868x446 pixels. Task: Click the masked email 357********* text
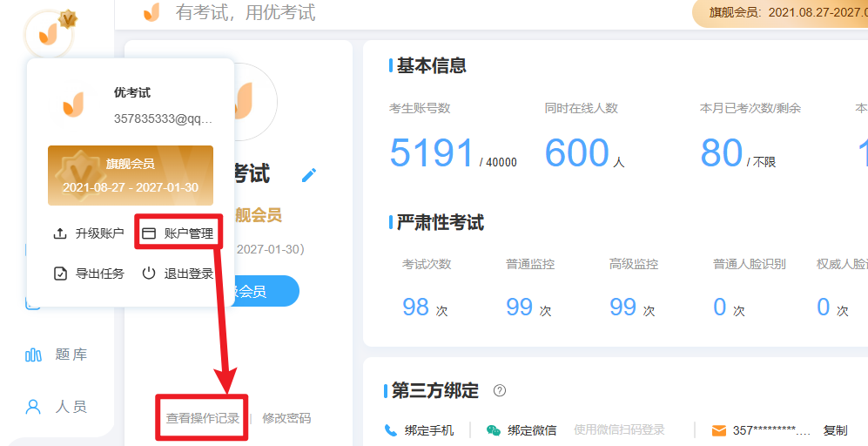771,430
